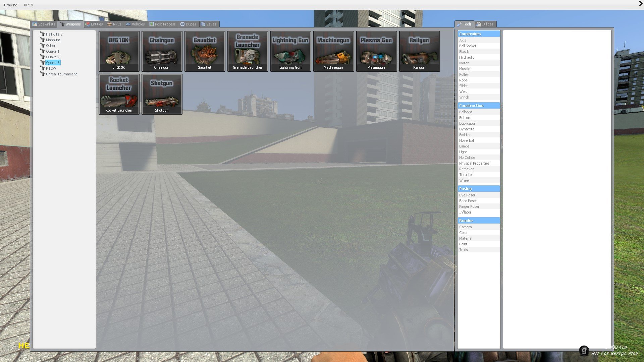This screenshot has width=644, height=362.
Task: Choose the Face Poser tool
Action: (x=479, y=201)
